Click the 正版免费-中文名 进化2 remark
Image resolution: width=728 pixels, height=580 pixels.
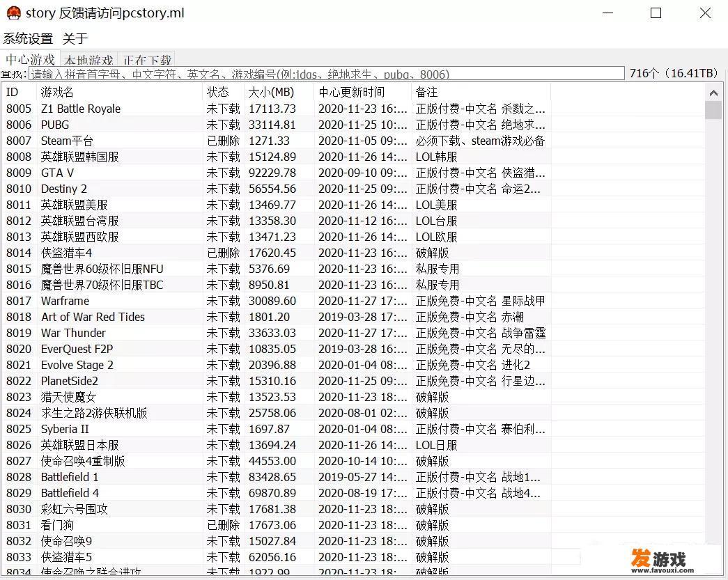[472, 365]
